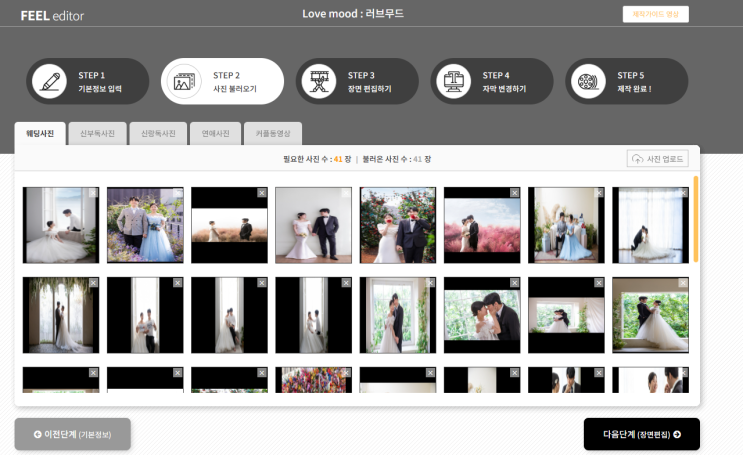The image size is (743, 455).
Task: Click 이전단계 (기본정보) button
Action: [x=72, y=434]
